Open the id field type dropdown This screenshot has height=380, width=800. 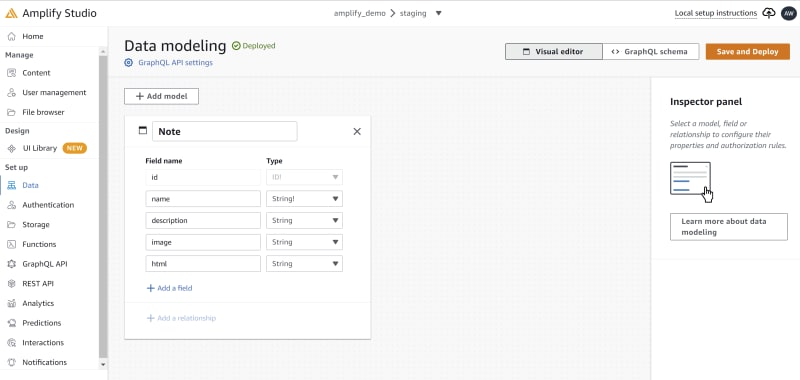pyautogui.click(x=304, y=178)
